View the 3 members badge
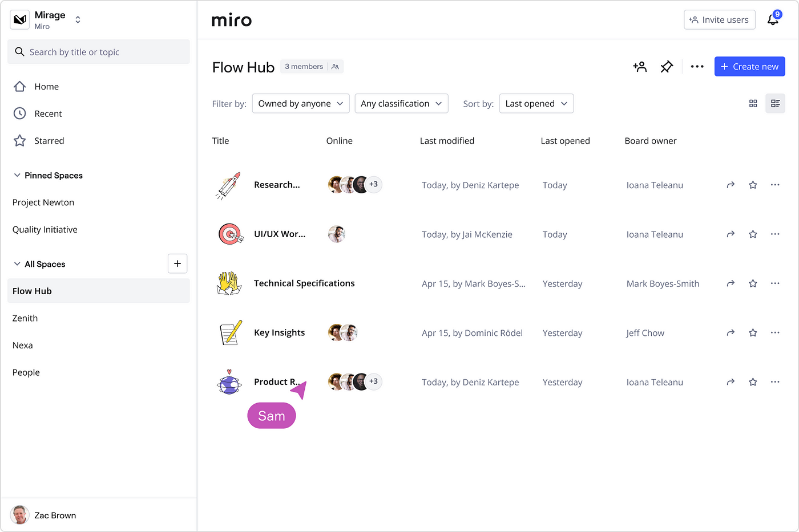 point(312,67)
